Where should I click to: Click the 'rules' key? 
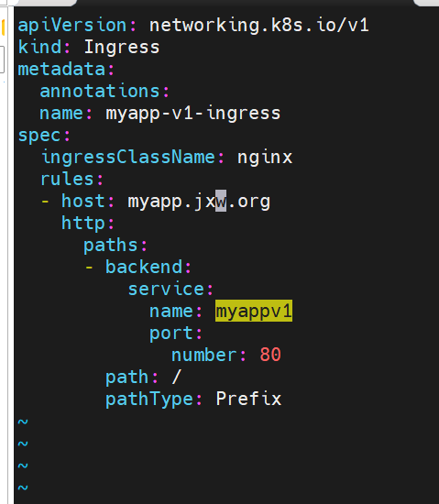point(67,179)
